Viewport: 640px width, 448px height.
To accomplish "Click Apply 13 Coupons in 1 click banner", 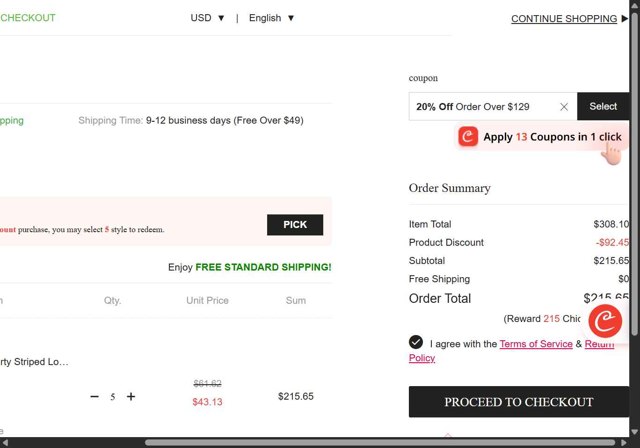I will (541, 137).
